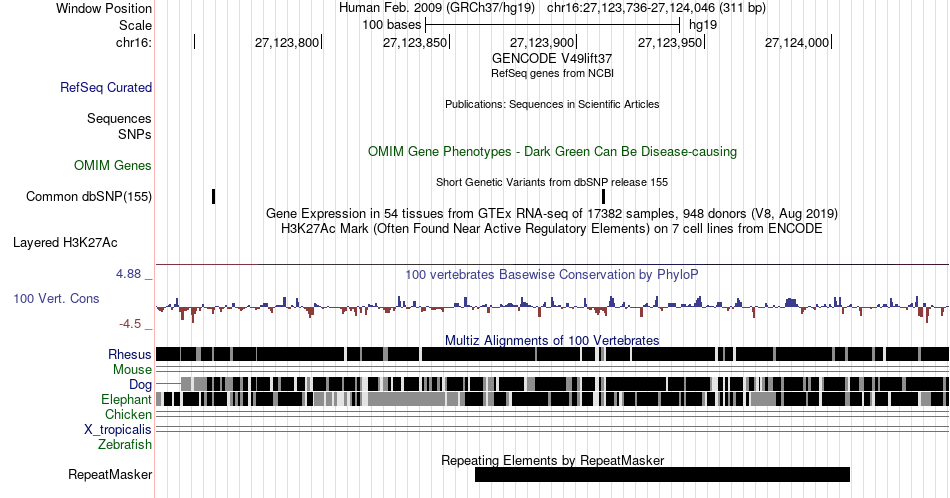Viewport: 950px width, 498px height.
Task: Click the OMIM Gene Phenotypes track title
Action: [552, 151]
